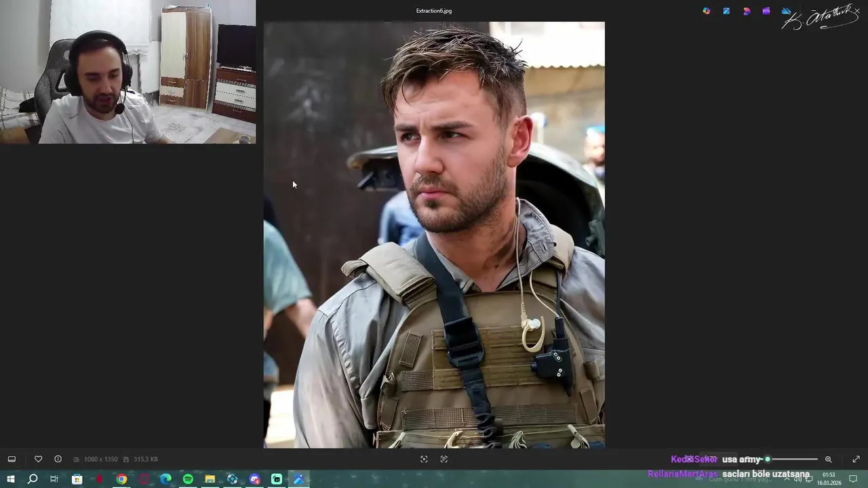
Task: Open Microsoft Edge from taskbar
Action: [166, 479]
